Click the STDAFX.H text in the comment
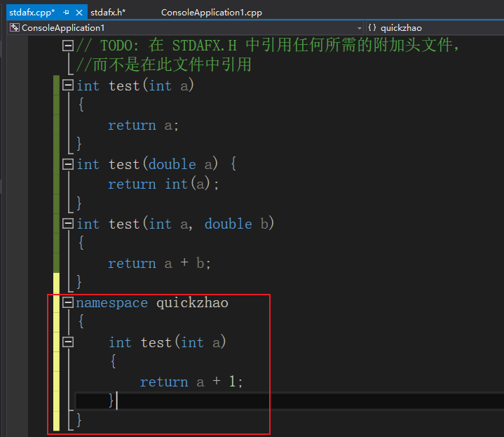The width and height of the screenshot is (504, 437). [205, 46]
